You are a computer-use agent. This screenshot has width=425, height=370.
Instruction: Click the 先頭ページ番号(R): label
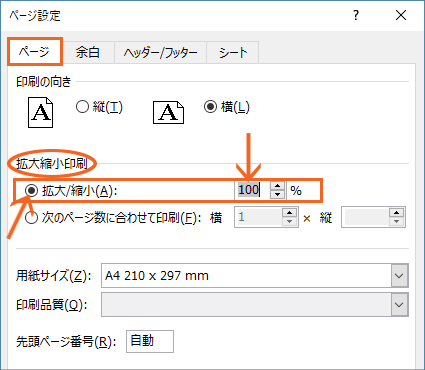[x=66, y=342]
